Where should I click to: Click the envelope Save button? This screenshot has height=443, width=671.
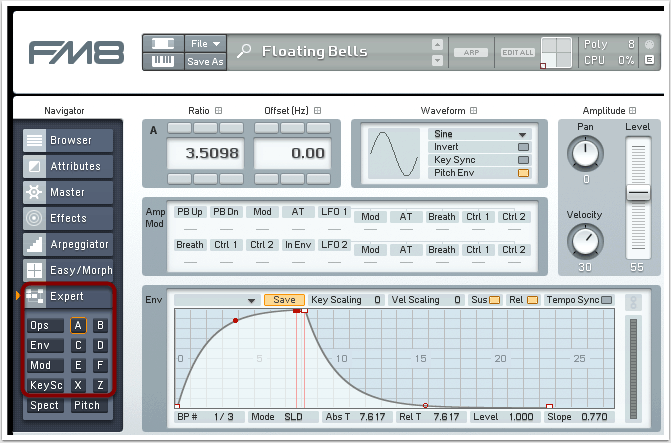[284, 300]
